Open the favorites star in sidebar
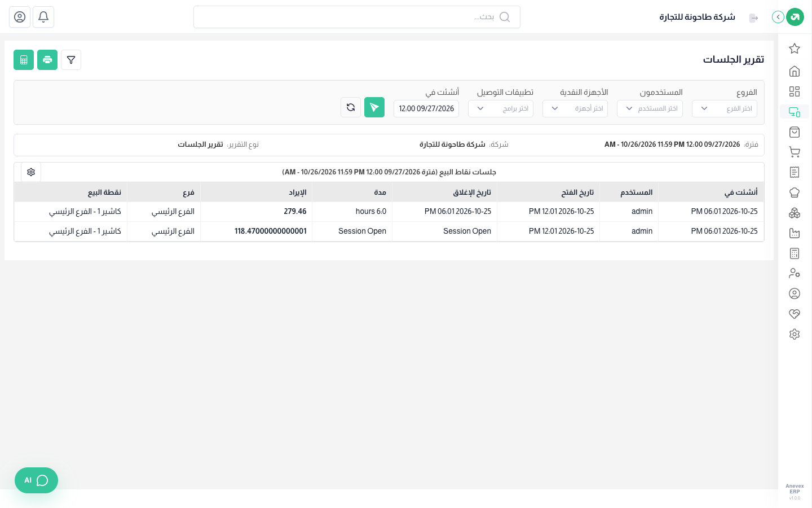This screenshot has width=812, height=508. [795, 49]
